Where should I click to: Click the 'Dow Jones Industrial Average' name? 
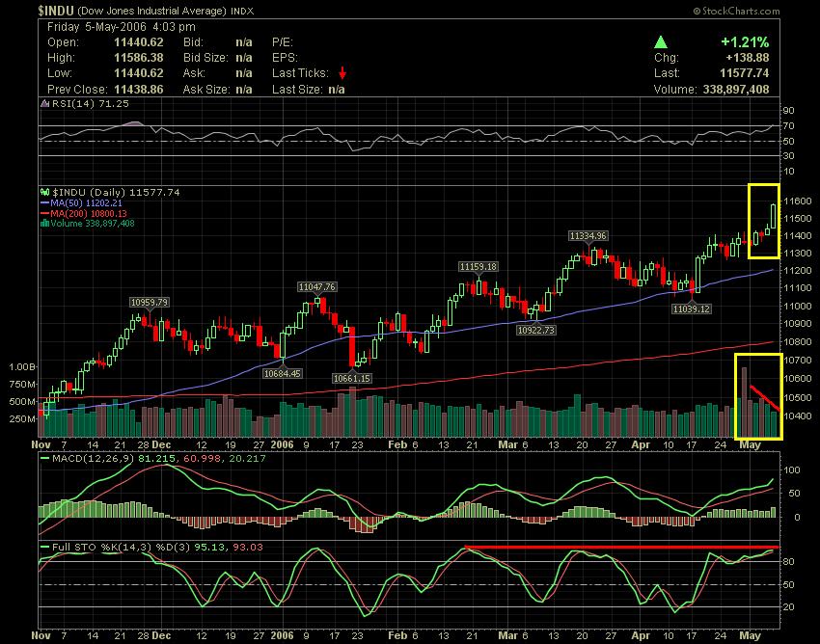[151, 11]
